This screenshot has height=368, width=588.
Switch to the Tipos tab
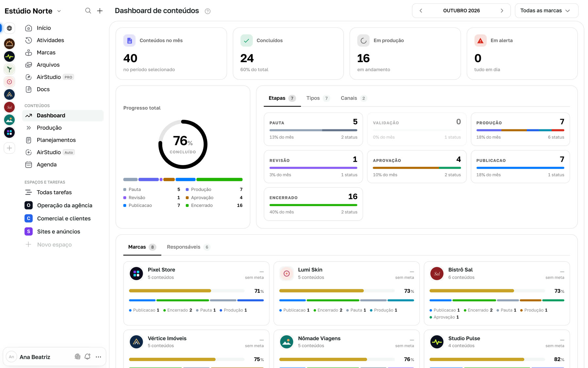[x=318, y=98]
